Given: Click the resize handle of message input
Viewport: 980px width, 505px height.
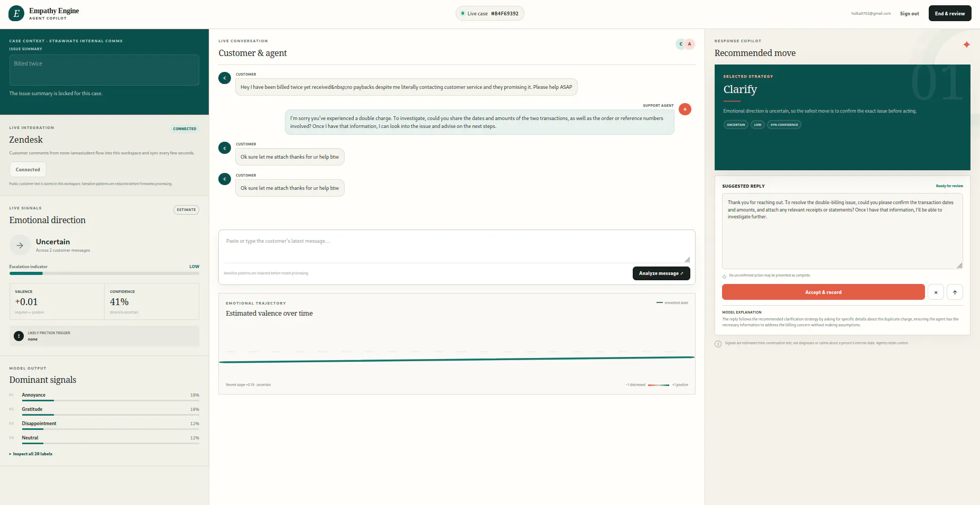Looking at the screenshot, I should 687,260.
